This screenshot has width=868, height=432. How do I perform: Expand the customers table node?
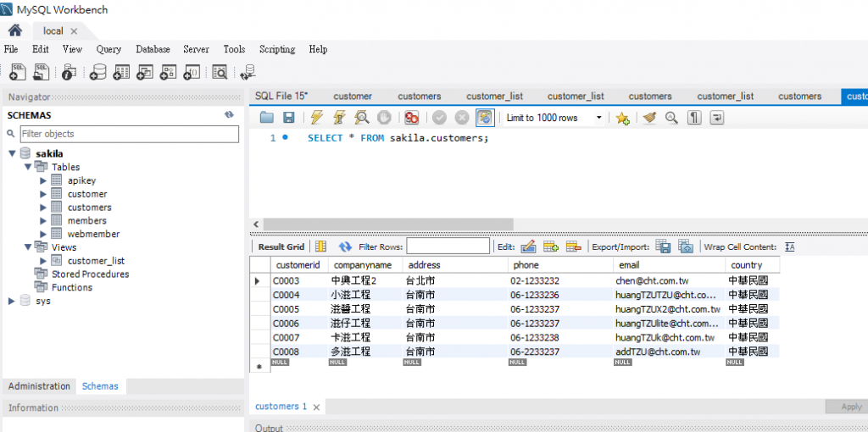43,208
